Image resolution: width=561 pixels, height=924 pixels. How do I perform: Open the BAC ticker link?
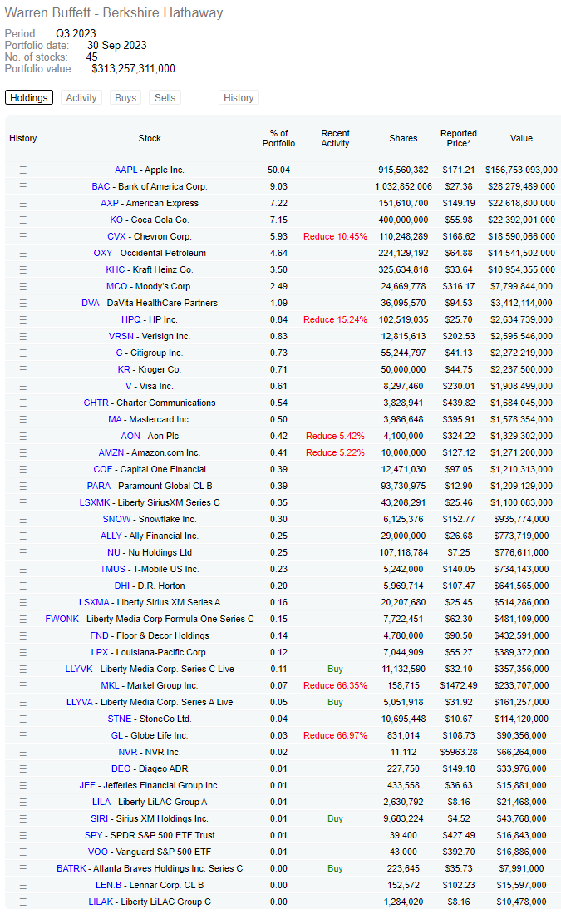click(101, 187)
